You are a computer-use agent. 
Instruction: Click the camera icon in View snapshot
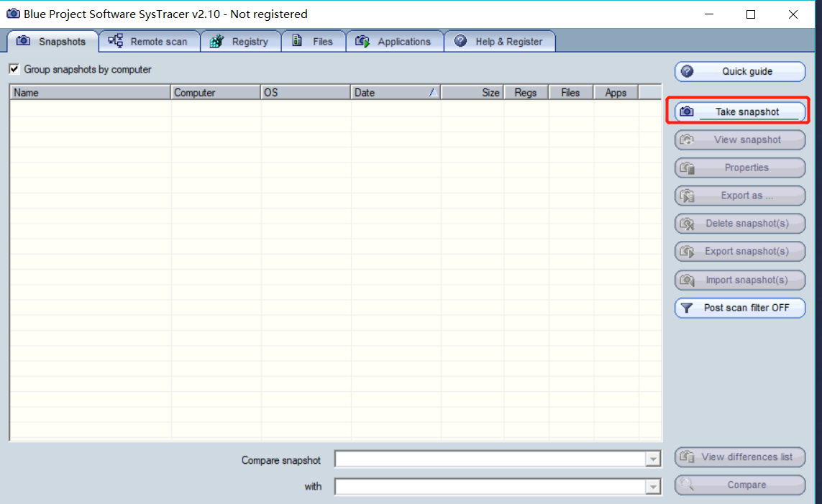687,140
